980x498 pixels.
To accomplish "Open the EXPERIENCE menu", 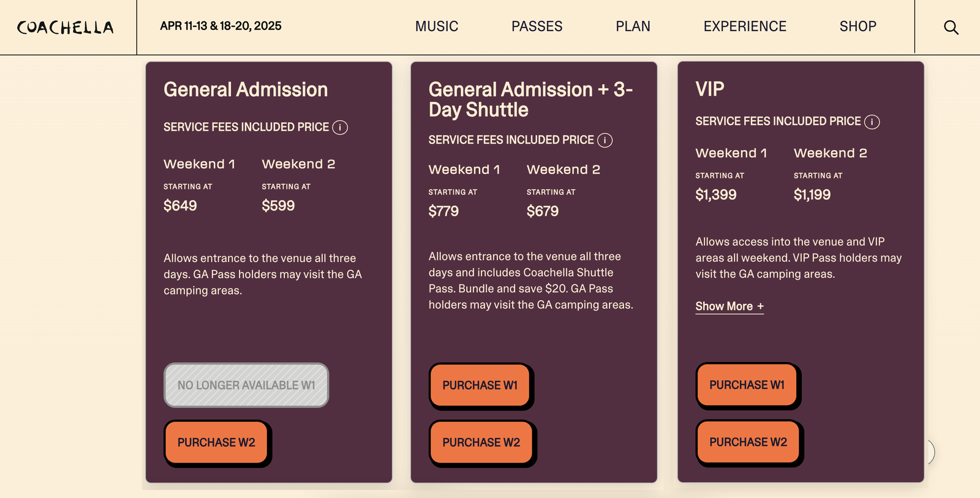I will pos(744,26).
